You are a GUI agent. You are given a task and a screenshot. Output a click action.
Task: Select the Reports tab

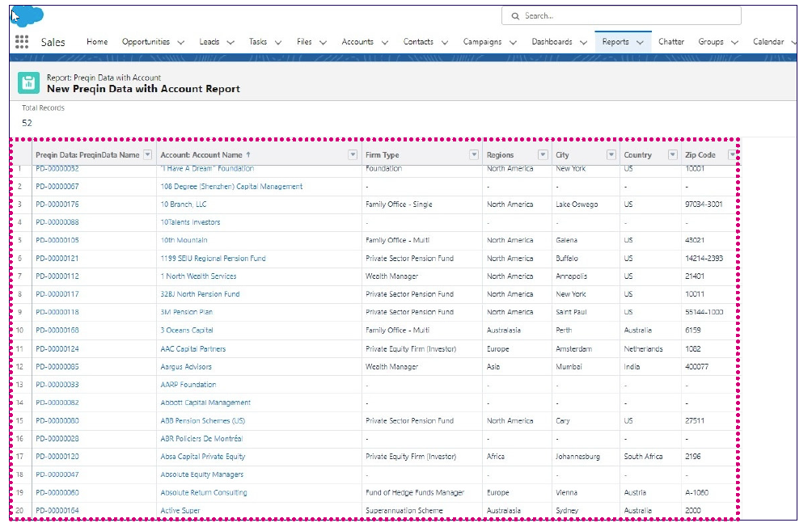pos(615,42)
